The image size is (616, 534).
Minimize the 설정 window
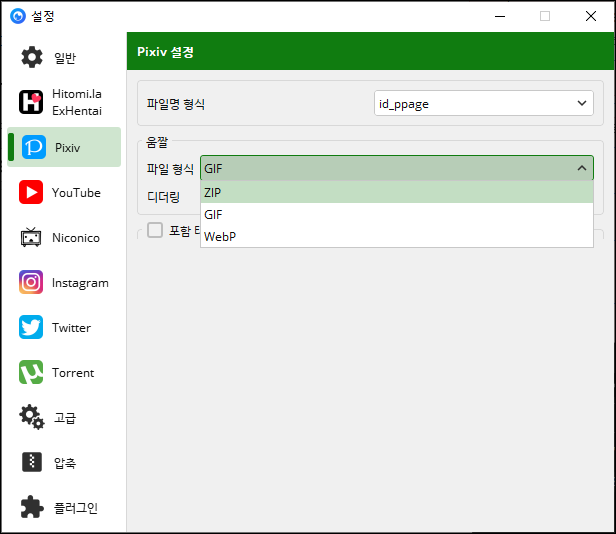click(500, 16)
